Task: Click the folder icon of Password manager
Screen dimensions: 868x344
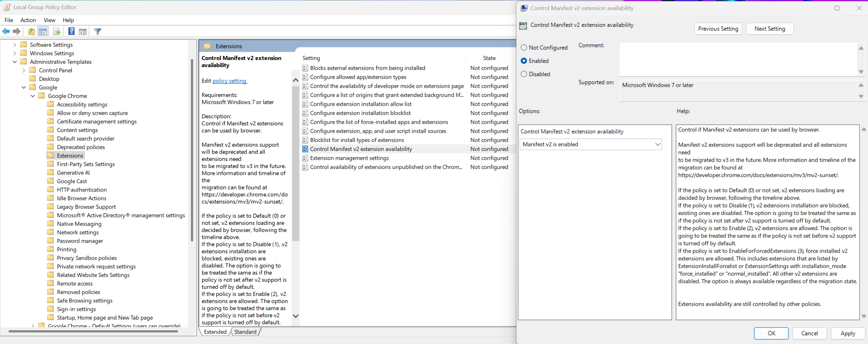Action: pos(51,241)
